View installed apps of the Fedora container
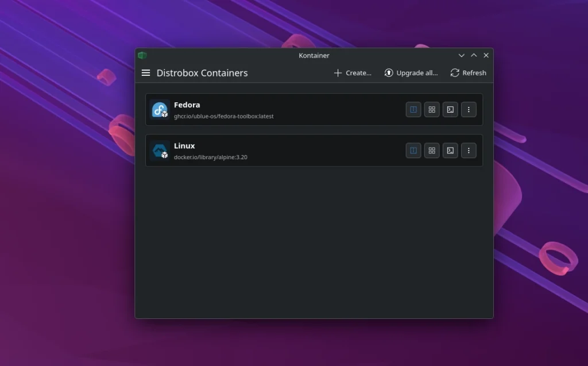 [x=432, y=109]
